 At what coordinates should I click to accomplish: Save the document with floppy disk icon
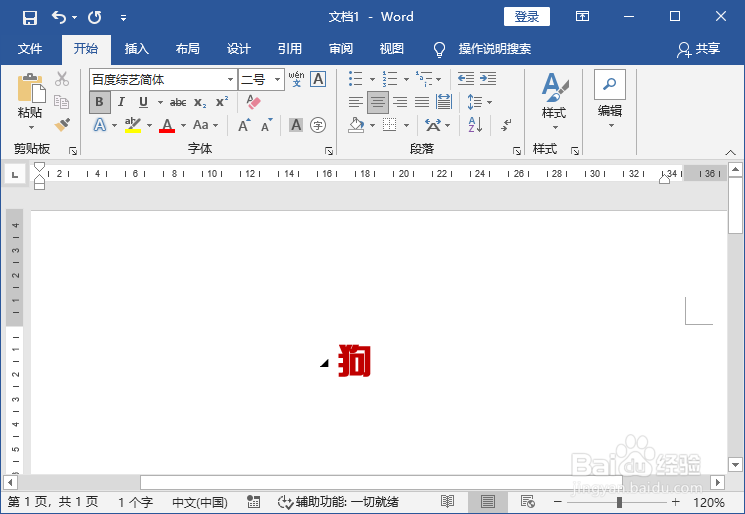click(x=30, y=18)
